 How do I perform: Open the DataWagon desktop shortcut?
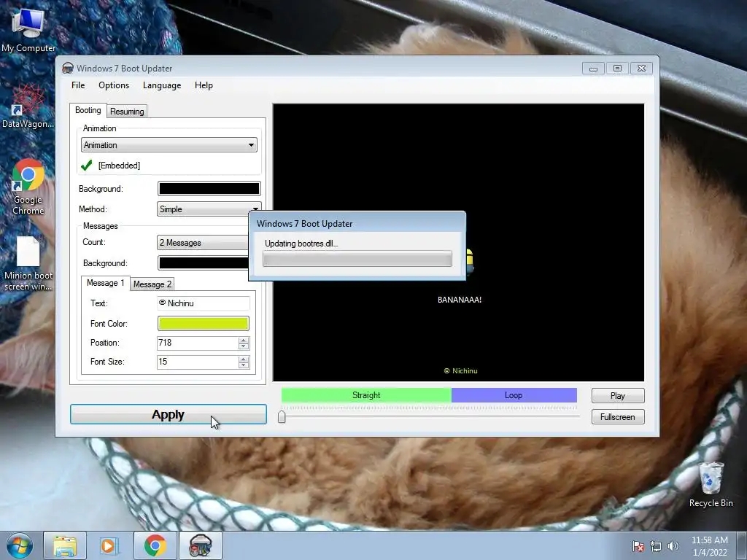[x=28, y=106]
